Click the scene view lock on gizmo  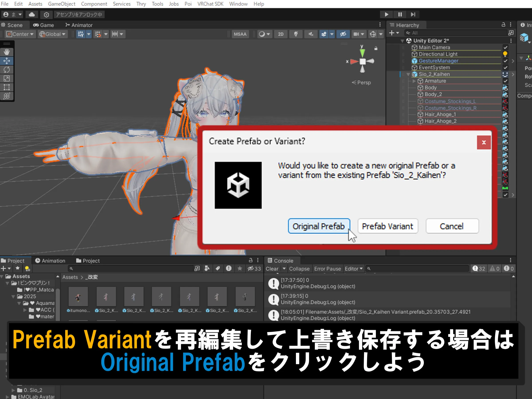pos(376,48)
